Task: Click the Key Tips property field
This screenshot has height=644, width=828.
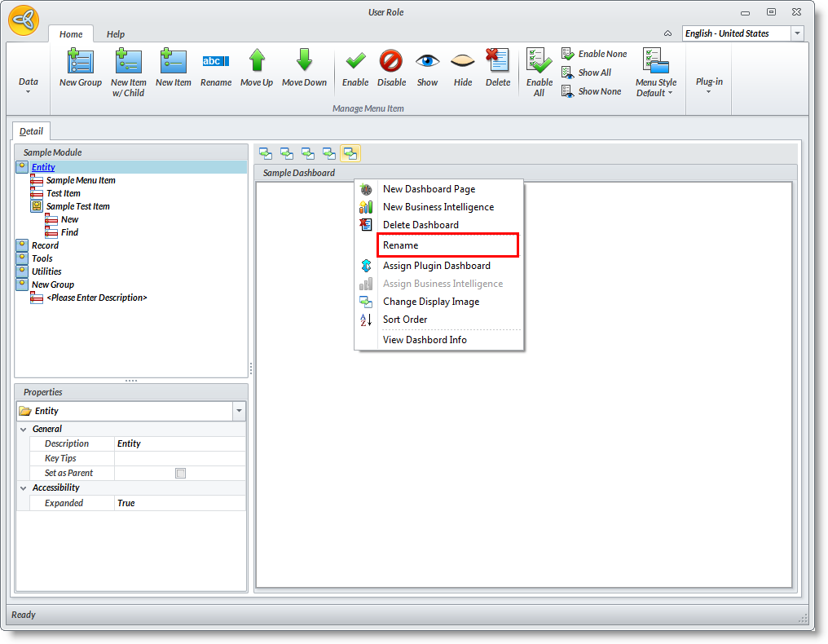Action: click(179, 458)
